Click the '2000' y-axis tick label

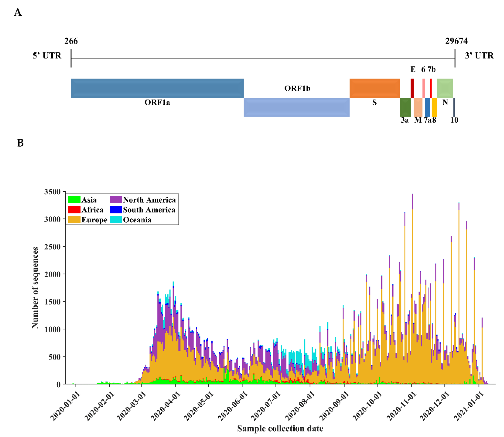coord(52,274)
